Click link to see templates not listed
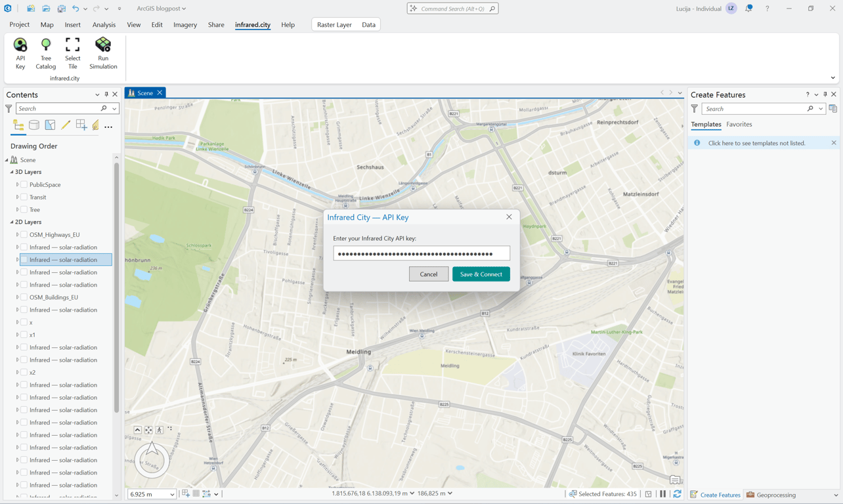 click(x=757, y=143)
